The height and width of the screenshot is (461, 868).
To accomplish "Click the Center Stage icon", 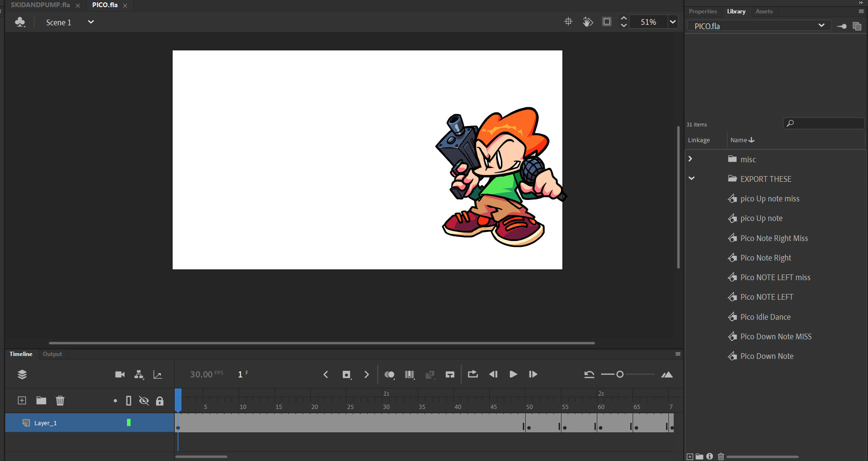I will 568,21.
